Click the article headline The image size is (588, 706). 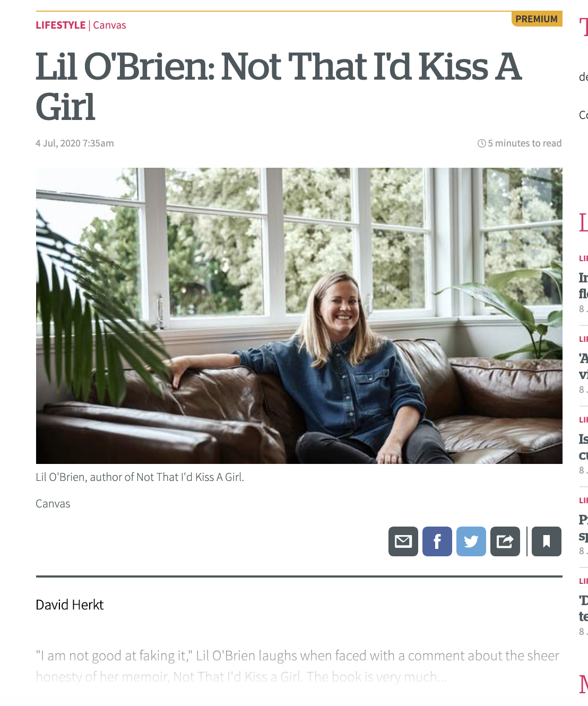coord(279,87)
